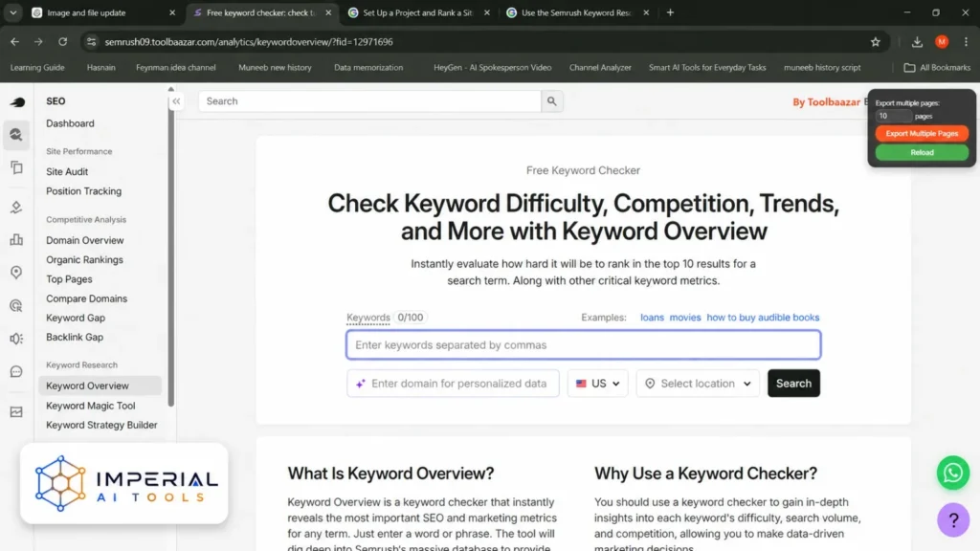Switch to Set Up a Project tab

[419, 12]
